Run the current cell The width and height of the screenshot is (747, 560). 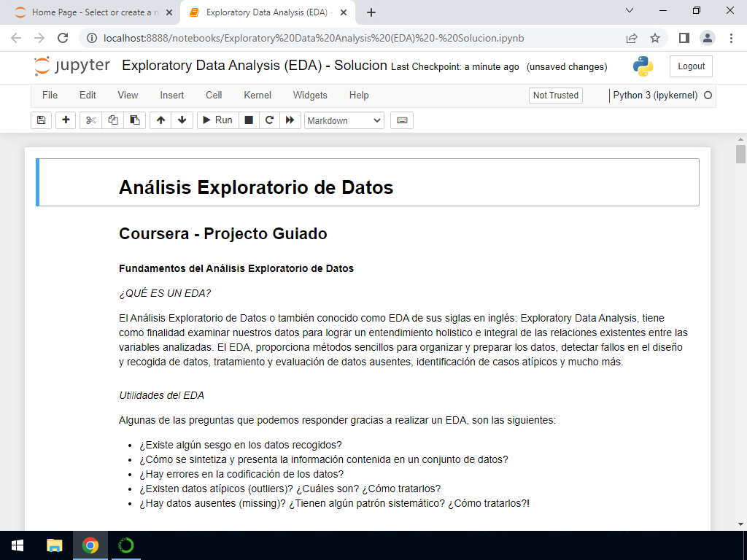coord(217,120)
